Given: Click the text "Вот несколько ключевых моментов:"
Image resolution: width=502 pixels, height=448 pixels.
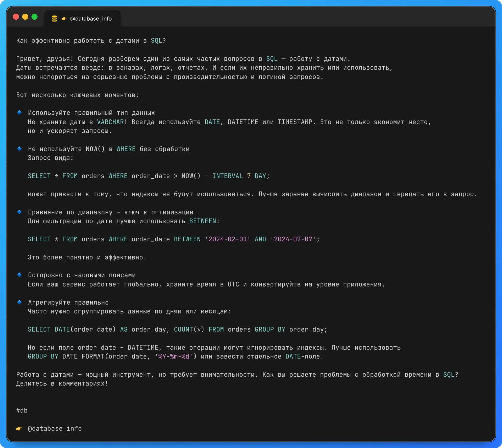Looking at the screenshot, I should tap(77, 95).
